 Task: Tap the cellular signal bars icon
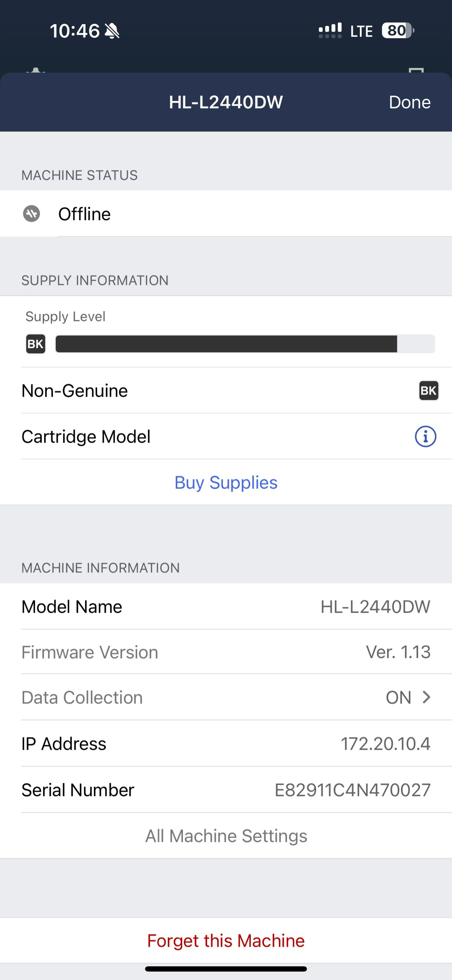pyautogui.click(x=329, y=30)
